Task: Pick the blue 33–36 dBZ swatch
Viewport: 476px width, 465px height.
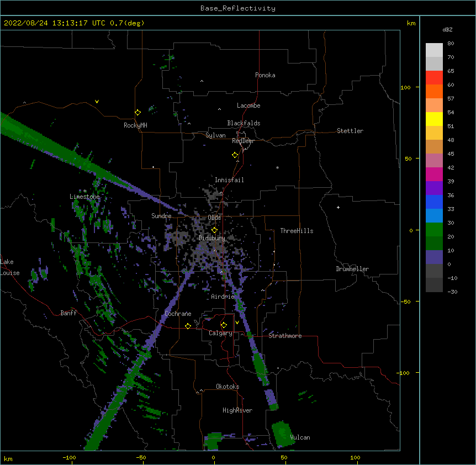Action: pos(434,202)
